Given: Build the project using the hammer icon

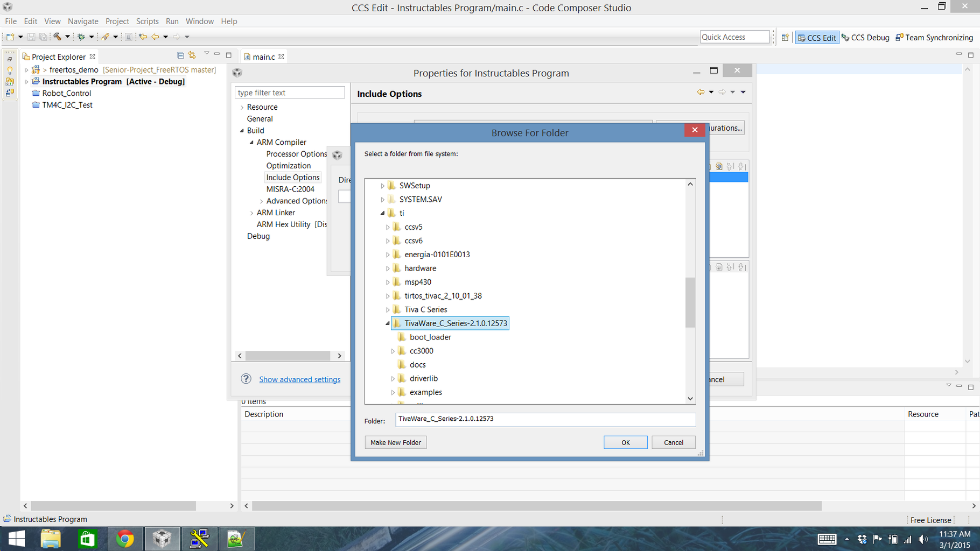Looking at the screenshot, I should [x=58, y=37].
